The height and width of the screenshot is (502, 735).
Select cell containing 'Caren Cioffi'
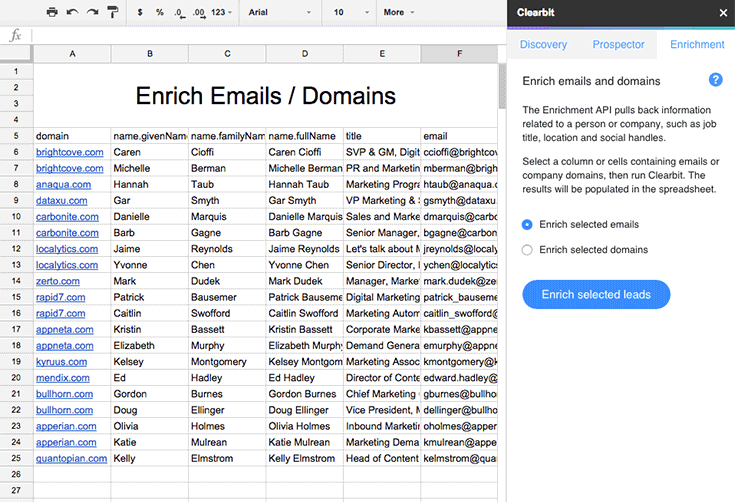[305, 152]
